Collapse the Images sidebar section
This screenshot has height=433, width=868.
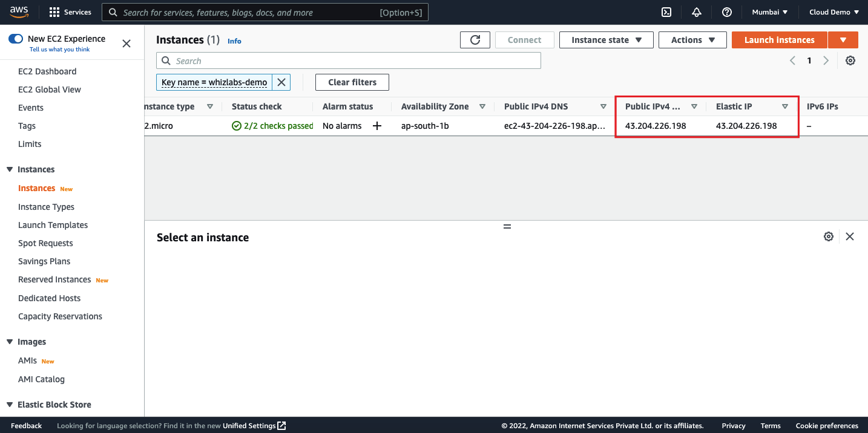[10, 342]
